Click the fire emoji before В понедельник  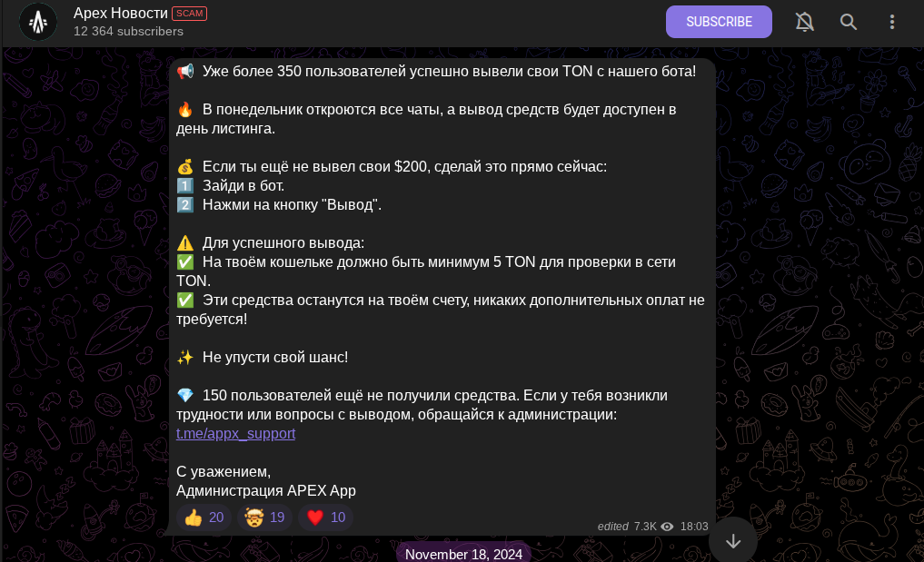point(185,110)
